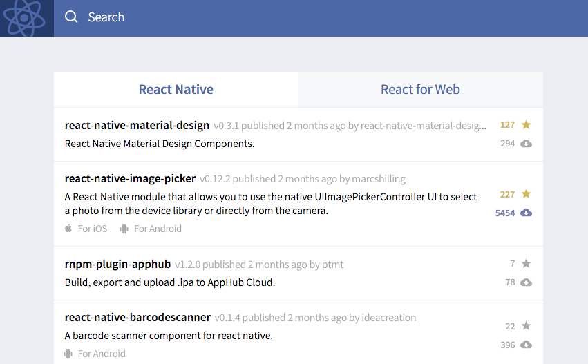Click download cloud icon next to 78
588x364 pixels.
[526, 282]
